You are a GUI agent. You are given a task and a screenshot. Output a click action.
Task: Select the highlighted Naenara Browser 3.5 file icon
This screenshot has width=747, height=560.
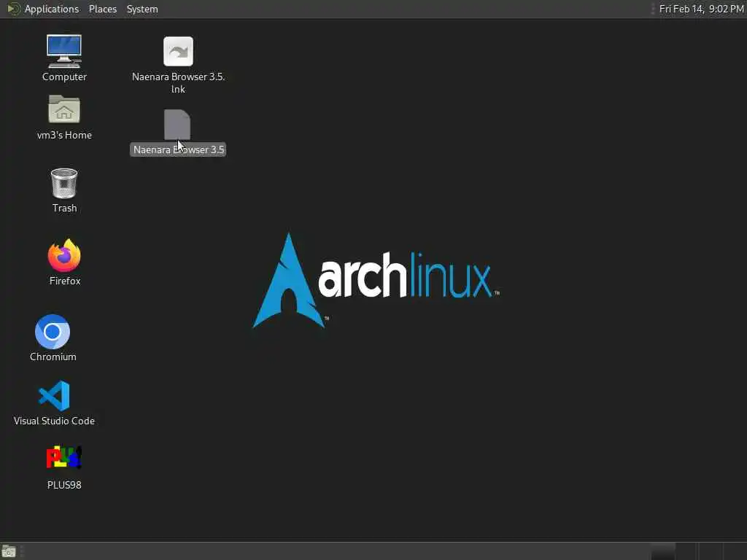pos(177,125)
